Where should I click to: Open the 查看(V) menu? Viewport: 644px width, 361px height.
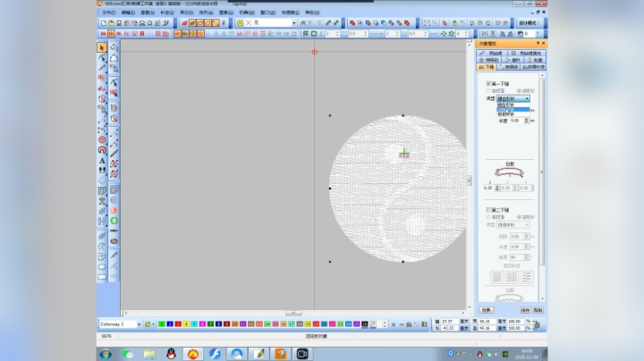(148, 13)
